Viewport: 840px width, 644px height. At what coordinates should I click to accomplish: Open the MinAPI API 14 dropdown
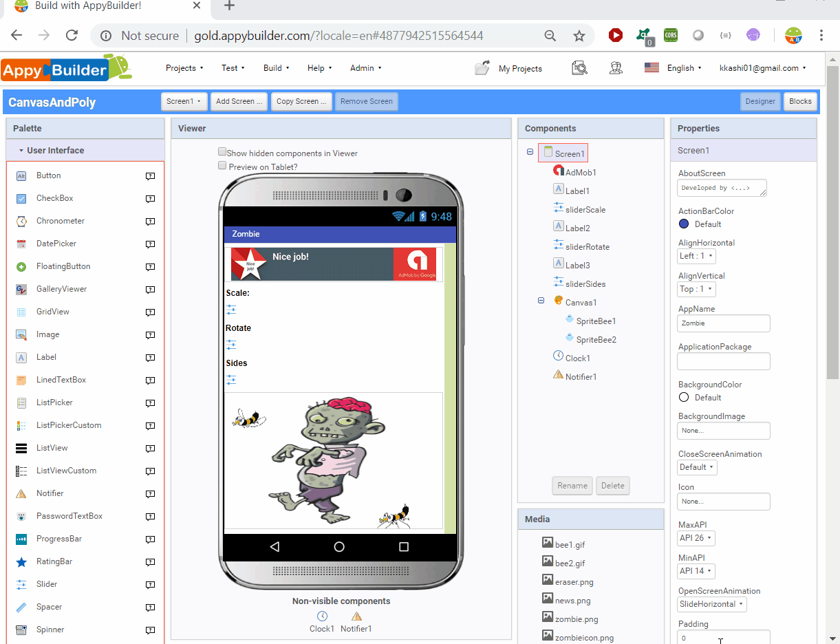[696, 571]
